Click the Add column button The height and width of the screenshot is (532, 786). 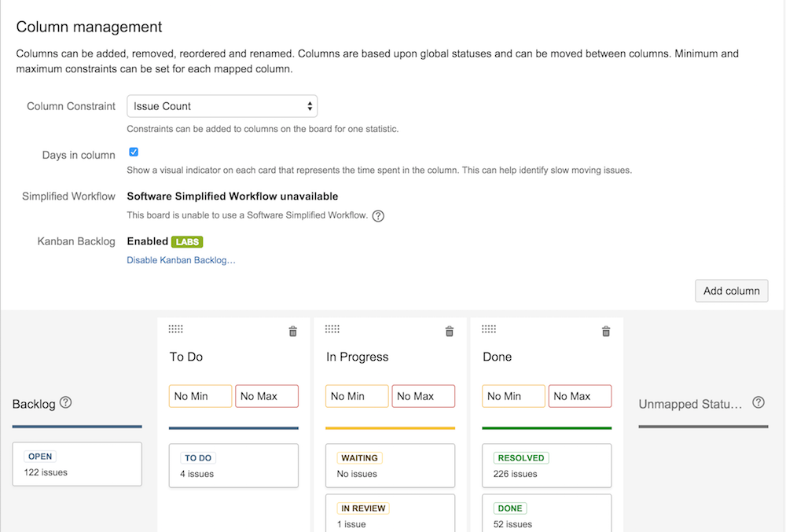tap(731, 291)
